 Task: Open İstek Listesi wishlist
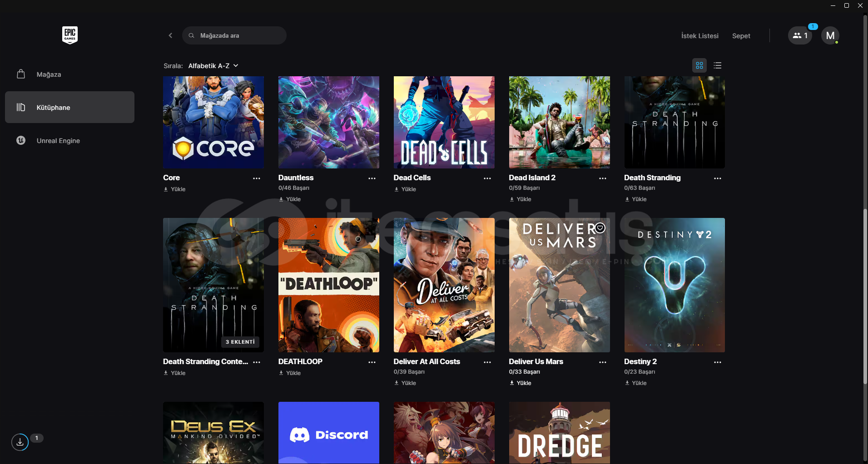[700, 36]
